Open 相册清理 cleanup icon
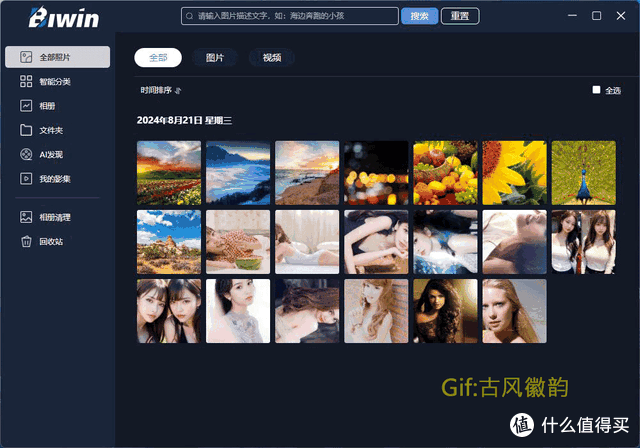The image size is (640, 448). (26, 217)
